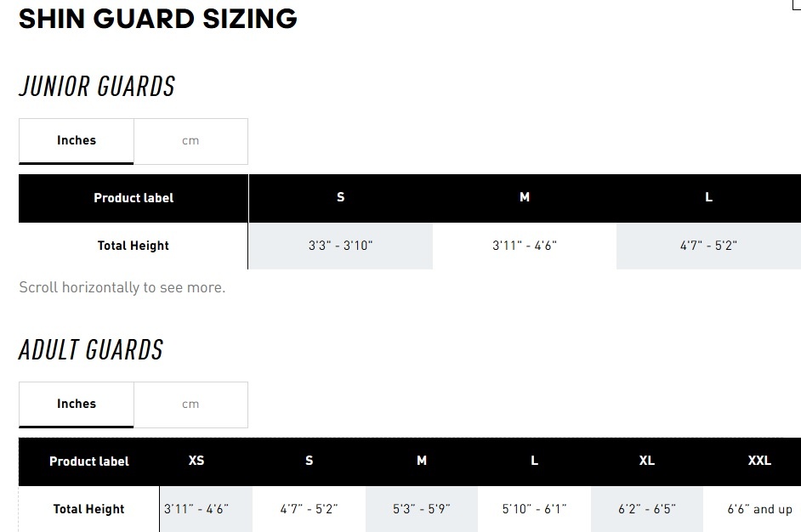Click the Adult Guards XL column header

point(646,461)
